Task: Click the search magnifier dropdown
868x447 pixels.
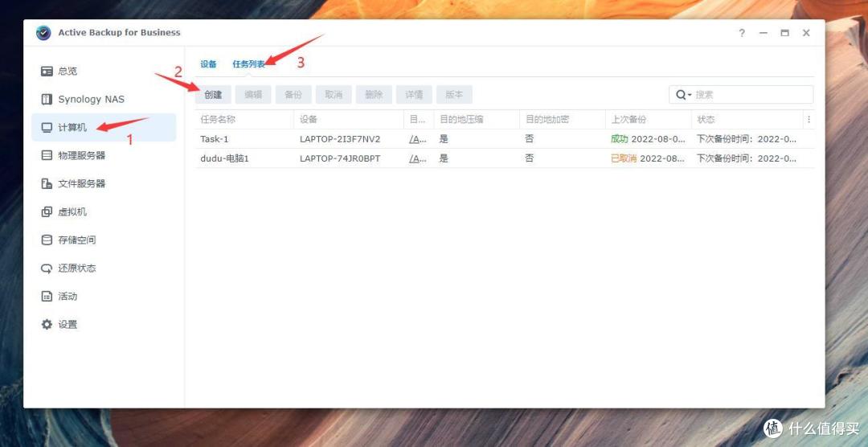Action: click(684, 95)
